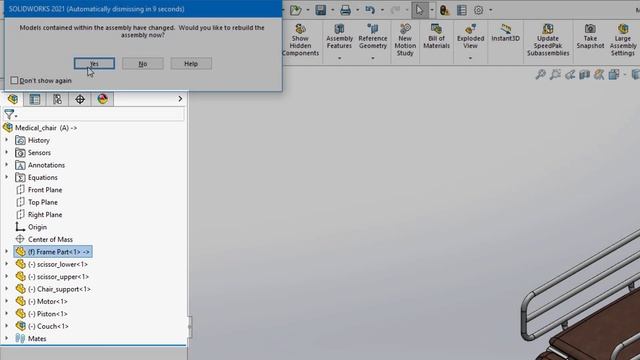Open Assembly Features dropdown

pyautogui.click(x=339, y=58)
